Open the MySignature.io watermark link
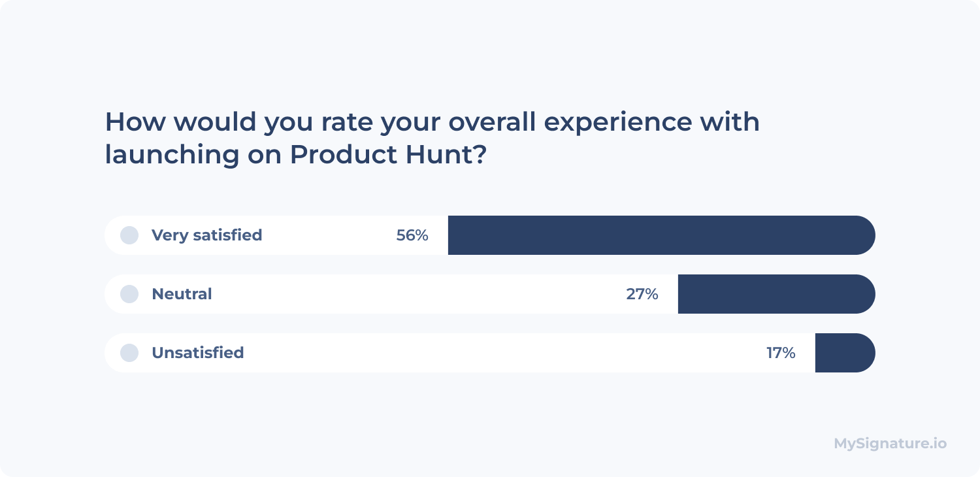980x477 pixels. click(890, 444)
